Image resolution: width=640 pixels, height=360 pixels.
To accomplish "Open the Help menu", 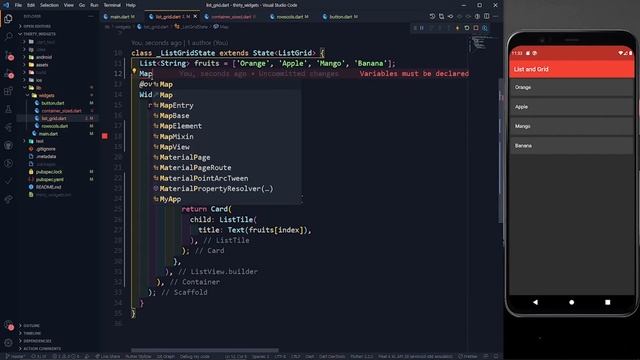I will pos(131,5).
